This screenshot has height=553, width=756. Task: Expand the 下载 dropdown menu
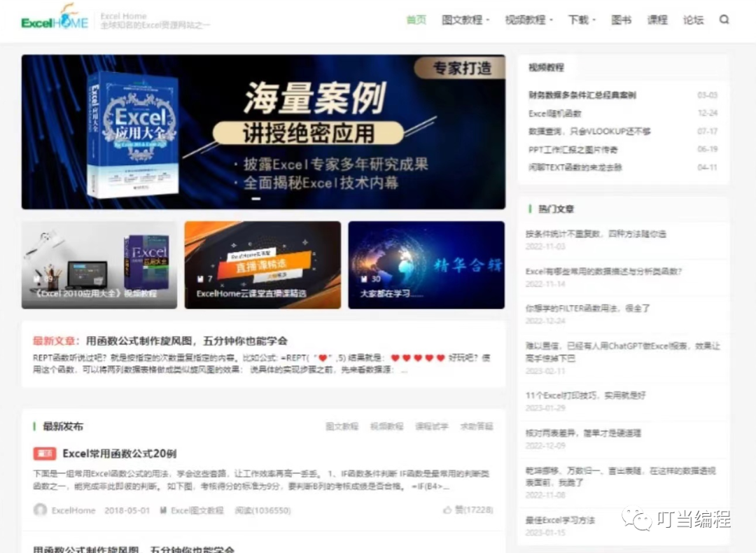point(582,20)
